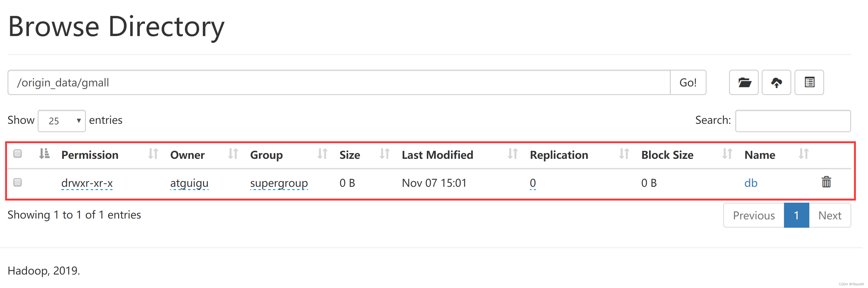The image size is (868, 288).
Task: Click the atguigu owner link
Action: click(x=189, y=183)
